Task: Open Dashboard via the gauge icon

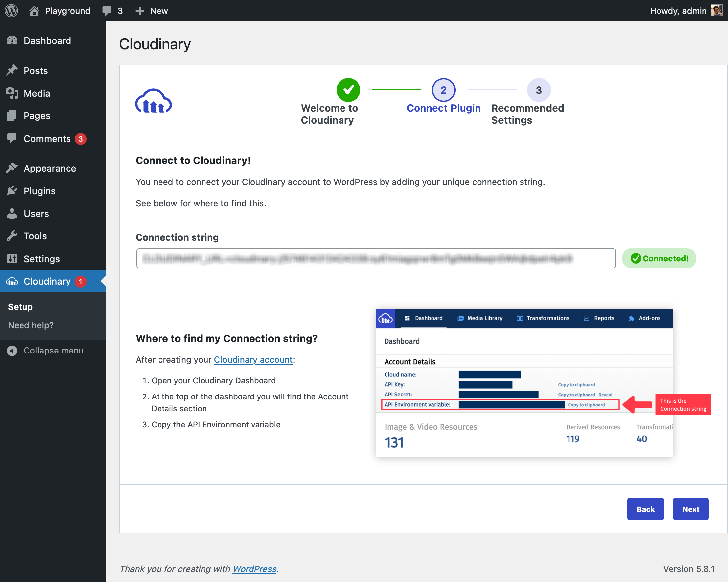Action: click(12, 40)
